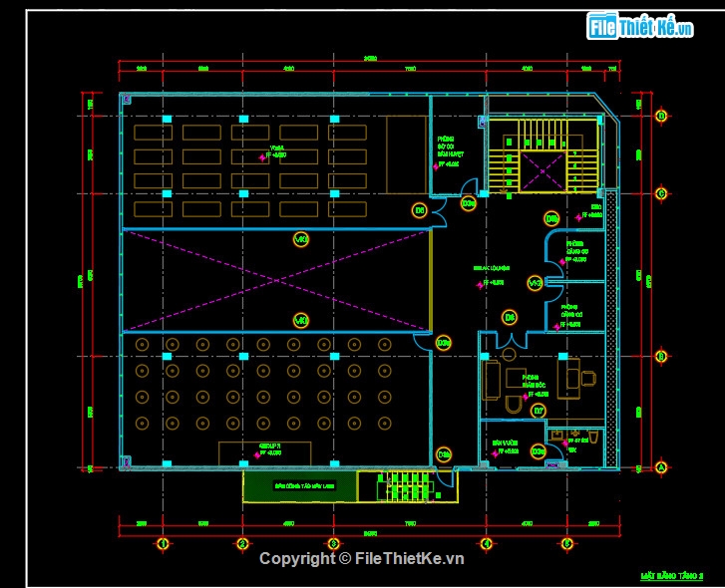This screenshot has height=588, width=725.
Task: Select grid axis bubble 4
Action: tap(486, 544)
